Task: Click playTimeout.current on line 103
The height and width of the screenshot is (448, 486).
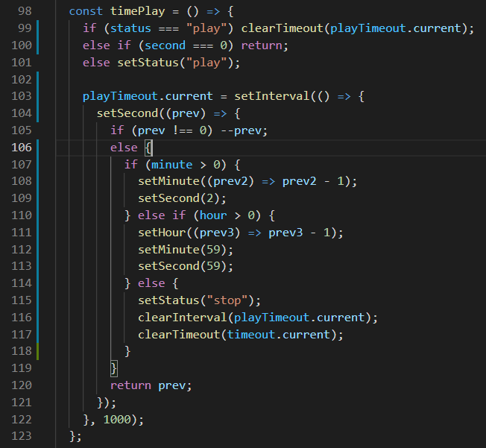Action: [148, 96]
